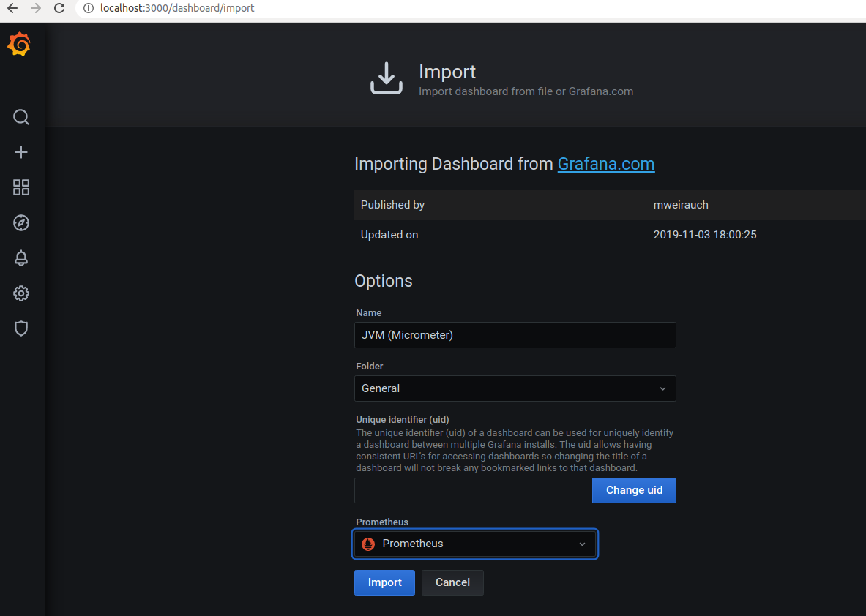Click the browser back arrow
The width and height of the screenshot is (866, 616).
(x=12, y=8)
